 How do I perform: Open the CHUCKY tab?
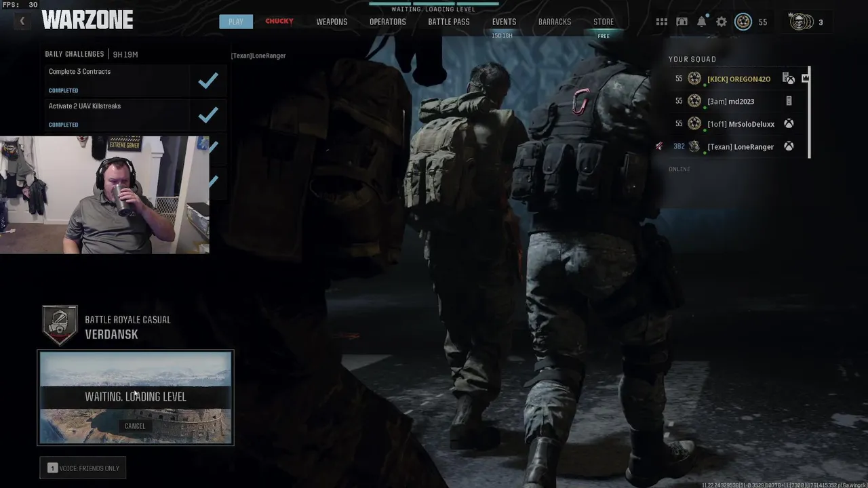pyautogui.click(x=279, y=21)
